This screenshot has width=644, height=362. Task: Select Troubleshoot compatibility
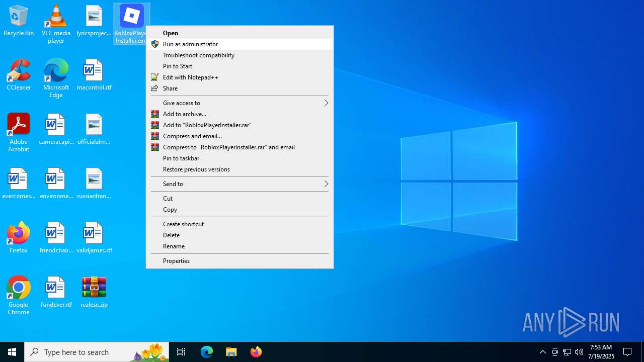point(239,55)
